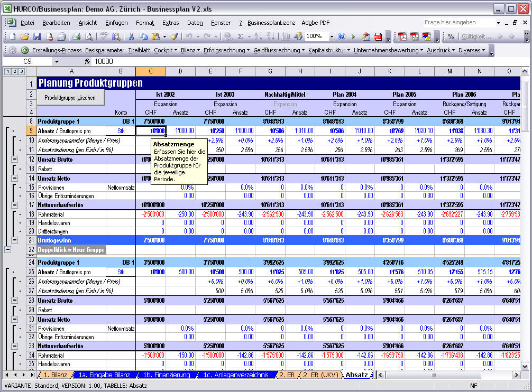Select the Format Painter brush
532x392 pixels.
pos(175,36)
